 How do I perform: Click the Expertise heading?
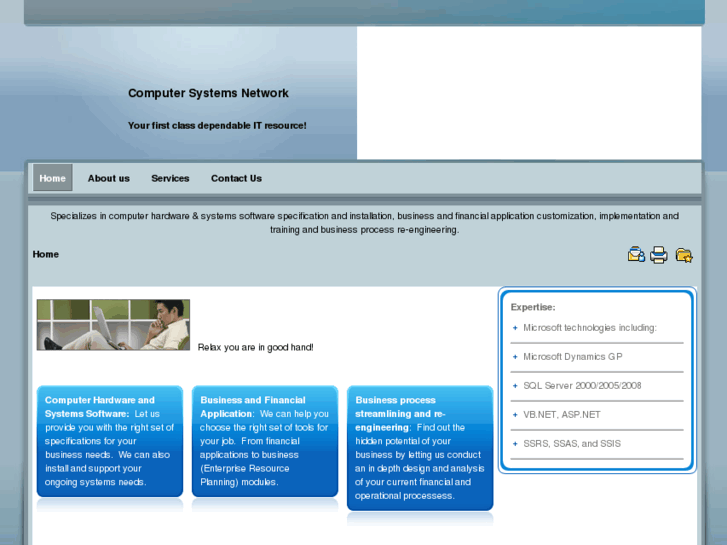pyautogui.click(x=533, y=307)
